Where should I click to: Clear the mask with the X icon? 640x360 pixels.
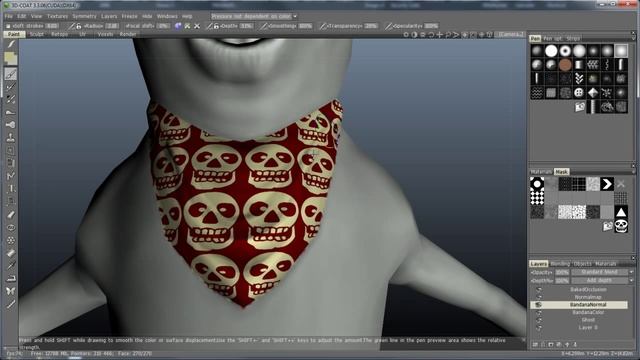621,184
